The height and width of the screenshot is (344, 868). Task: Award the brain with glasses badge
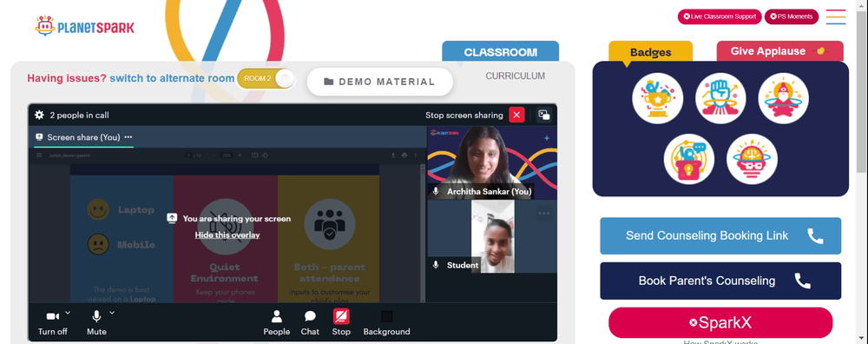click(752, 159)
